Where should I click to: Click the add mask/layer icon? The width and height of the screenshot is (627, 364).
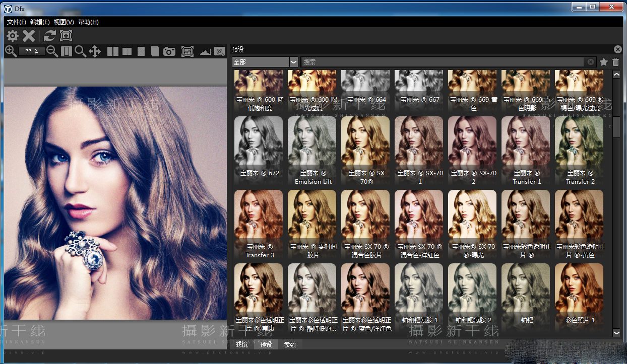tap(66, 36)
